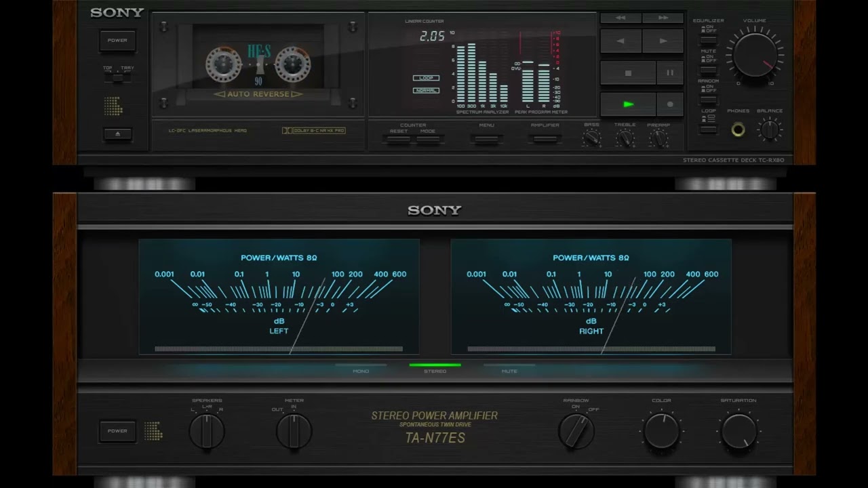Pause the cassette deck
The height and width of the screenshot is (488, 868).
coord(670,73)
